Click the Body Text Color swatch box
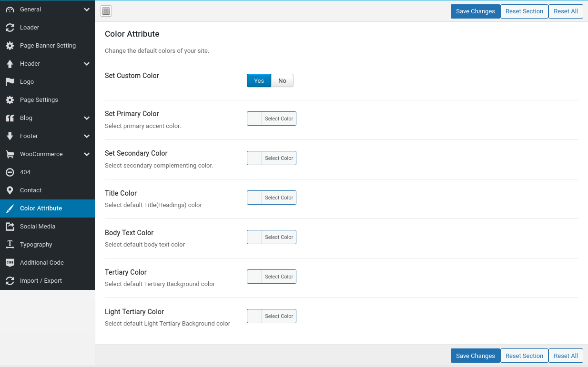 [x=254, y=237]
